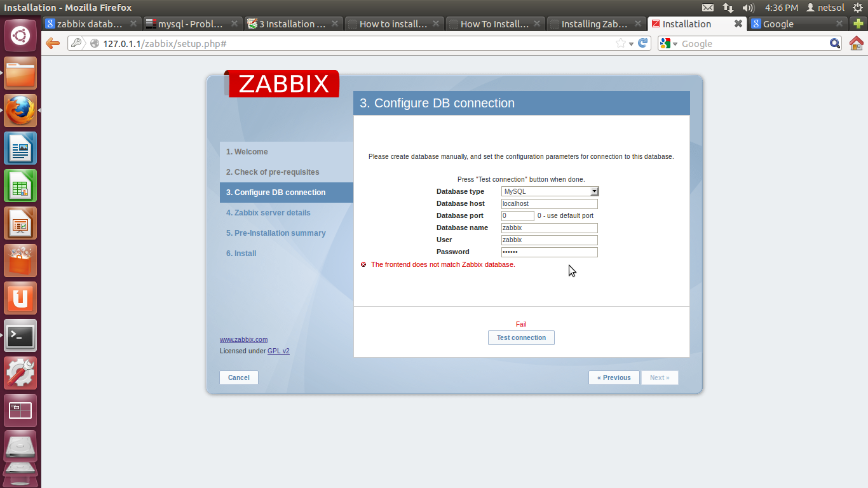The height and width of the screenshot is (488, 868).
Task: Open the network indicator in top panel
Action: pyautogui.click(x=728, y=8)
